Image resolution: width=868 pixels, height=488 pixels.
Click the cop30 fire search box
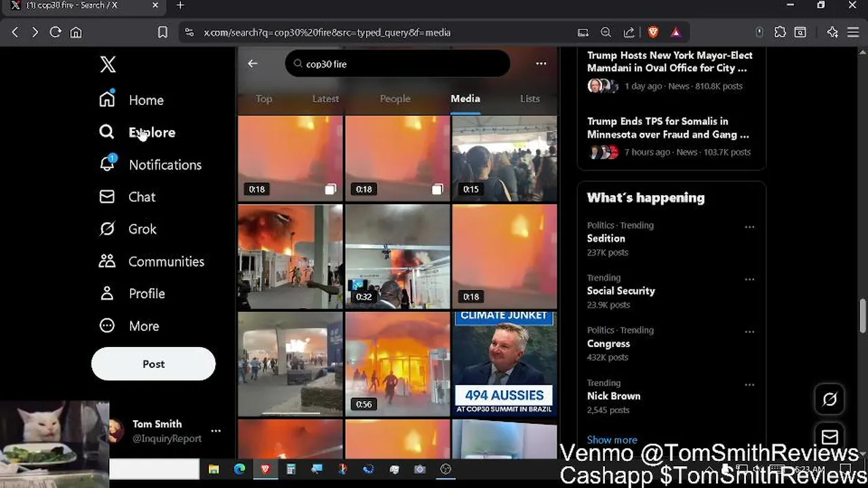click(x=397, y=64)
